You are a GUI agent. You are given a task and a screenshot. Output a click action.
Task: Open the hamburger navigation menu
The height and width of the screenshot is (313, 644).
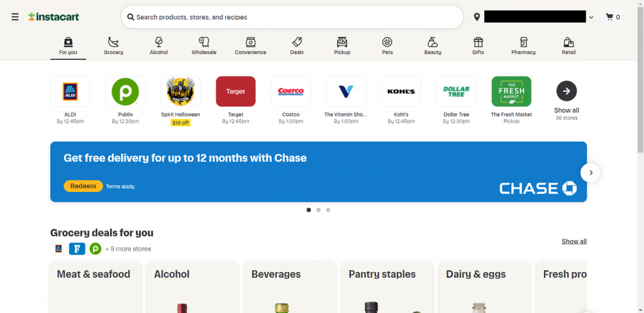coord(15,17)
